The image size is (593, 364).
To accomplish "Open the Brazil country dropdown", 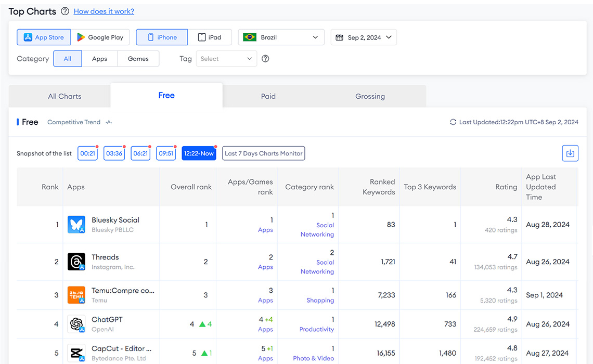I will pyautogui.click(x=281, y=37).
